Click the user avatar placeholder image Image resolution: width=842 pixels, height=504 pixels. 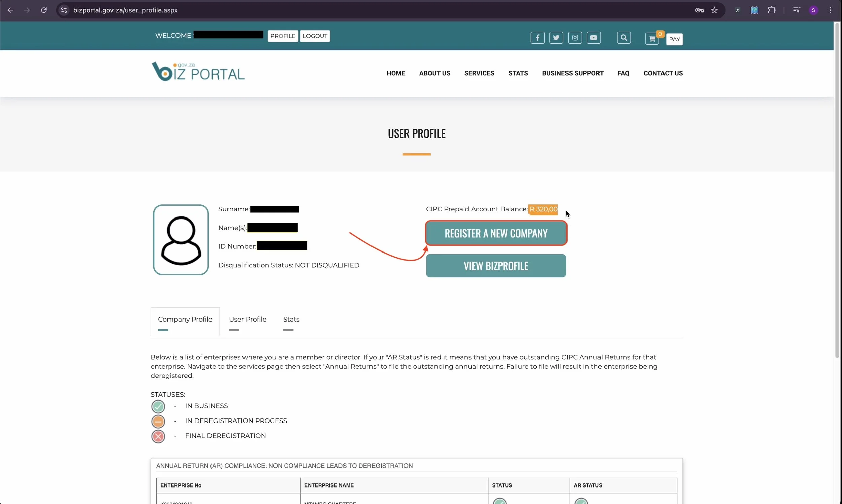181,240
